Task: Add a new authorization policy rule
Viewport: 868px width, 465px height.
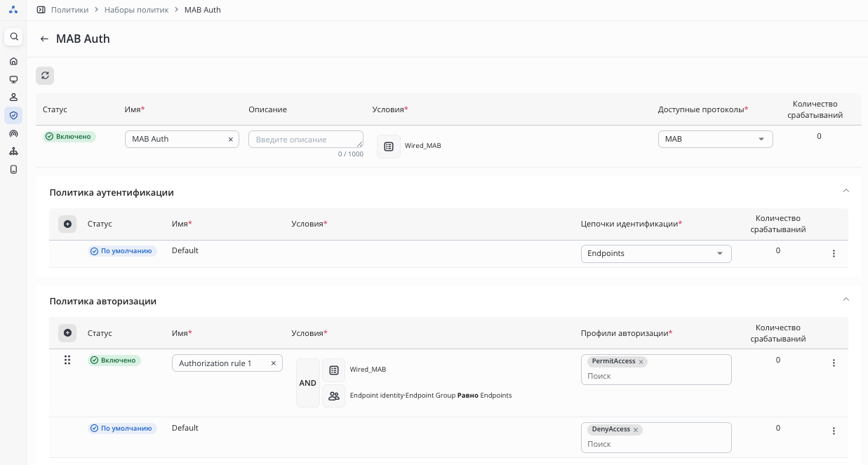Action: pyautogui.click(x=67, y=333)
